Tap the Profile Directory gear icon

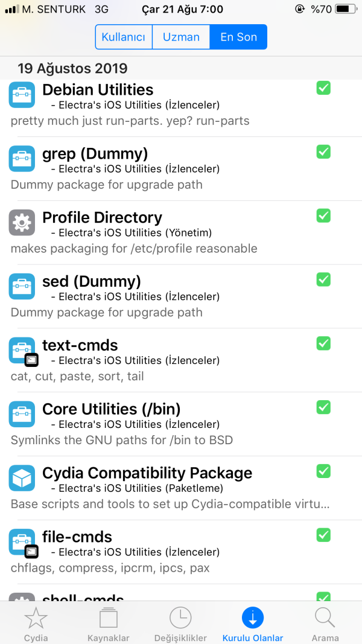coord(22,223)
